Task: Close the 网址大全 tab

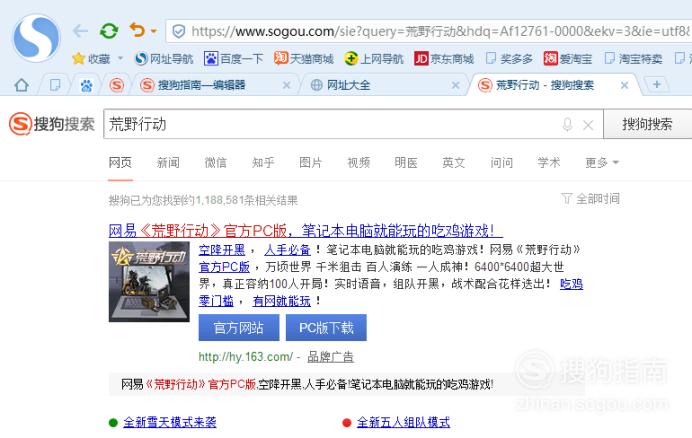Action: (455, 85)
